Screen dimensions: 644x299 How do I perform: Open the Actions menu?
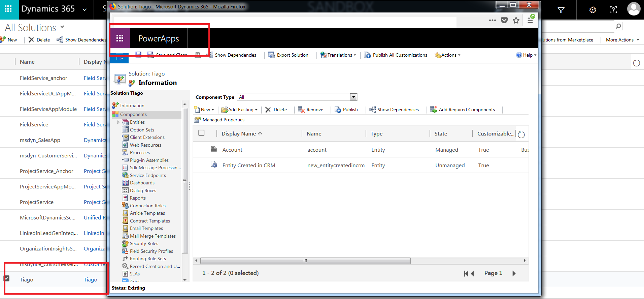pyautogui.click(x=448, y=55)
